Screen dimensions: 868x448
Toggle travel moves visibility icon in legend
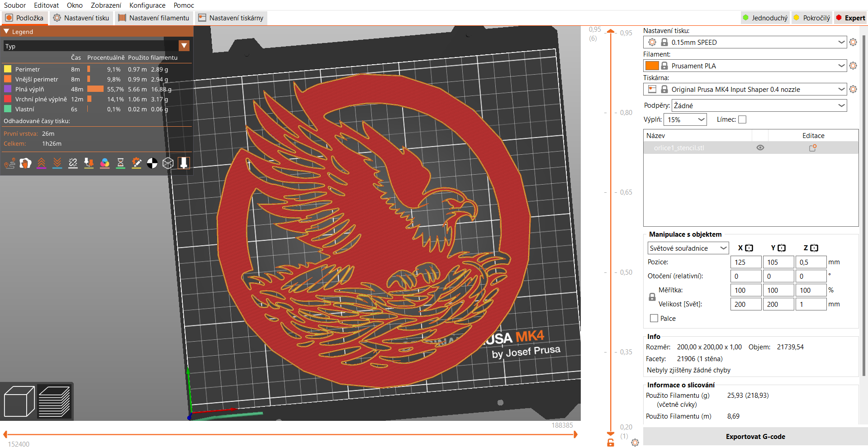pyautogui.click(x=10, y=163)
